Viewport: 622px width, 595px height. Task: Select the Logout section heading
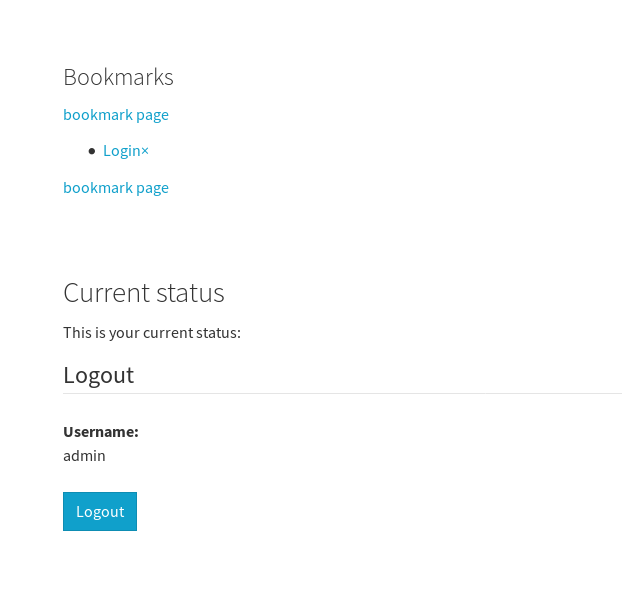tap(98, 375)
